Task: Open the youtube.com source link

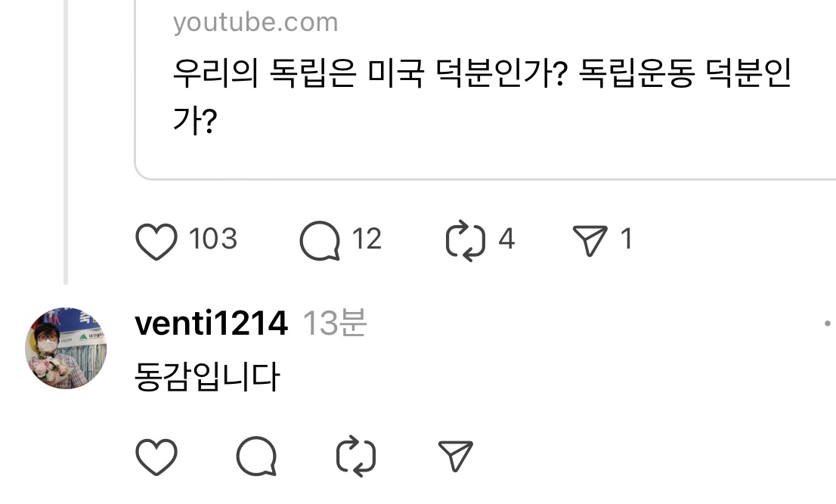Action: coord(255,22)
